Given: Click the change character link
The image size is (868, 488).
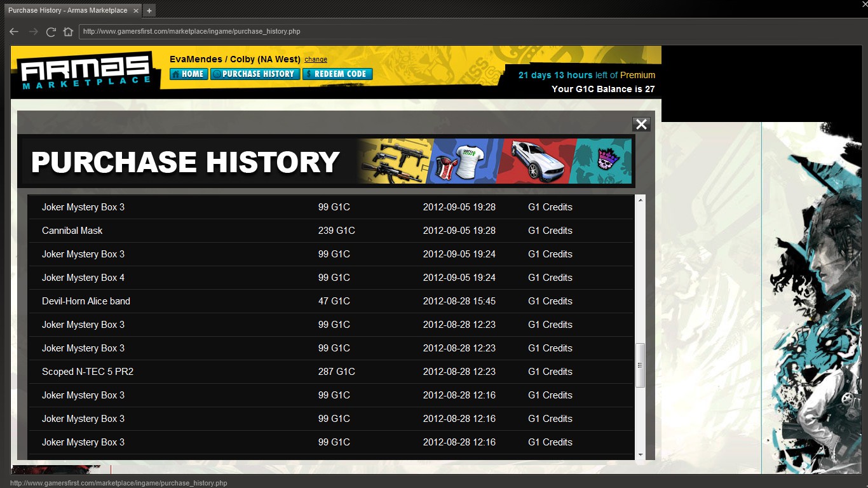Looking at the screenshot, I should tap(316, 60).
